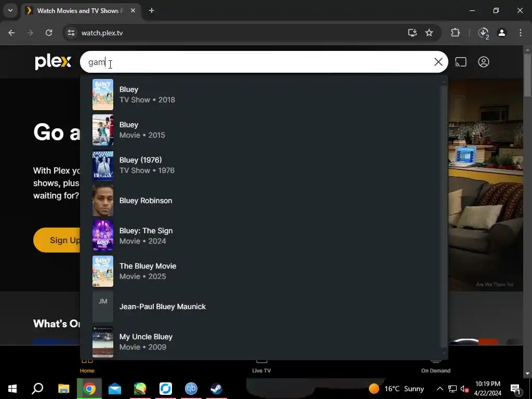Screen dimensions: 532x399
Task: Open Windows notification center
Action: pyautogui.click(x=515, y=389)
